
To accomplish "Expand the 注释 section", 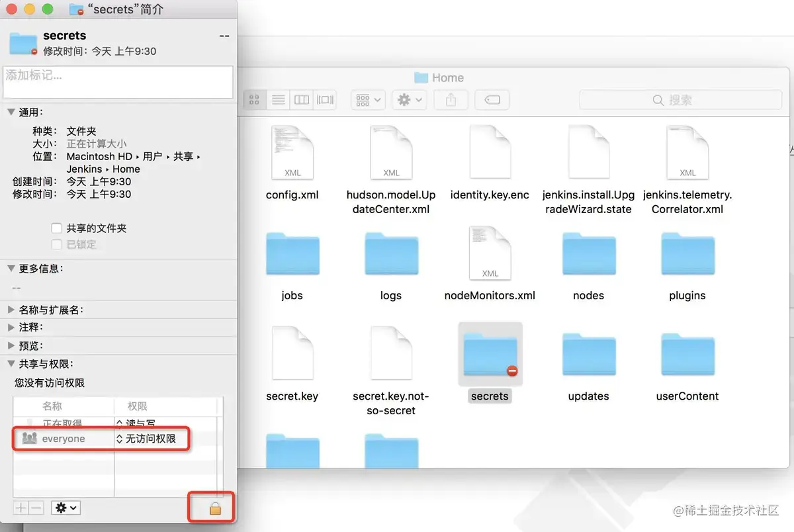I will pyautogui.click(x=11, y=328).
